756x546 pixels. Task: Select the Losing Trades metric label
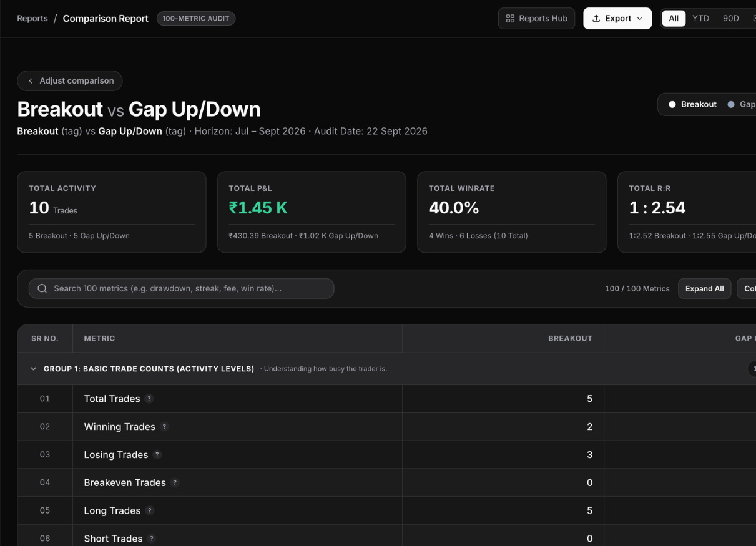[x=116, y=455]
